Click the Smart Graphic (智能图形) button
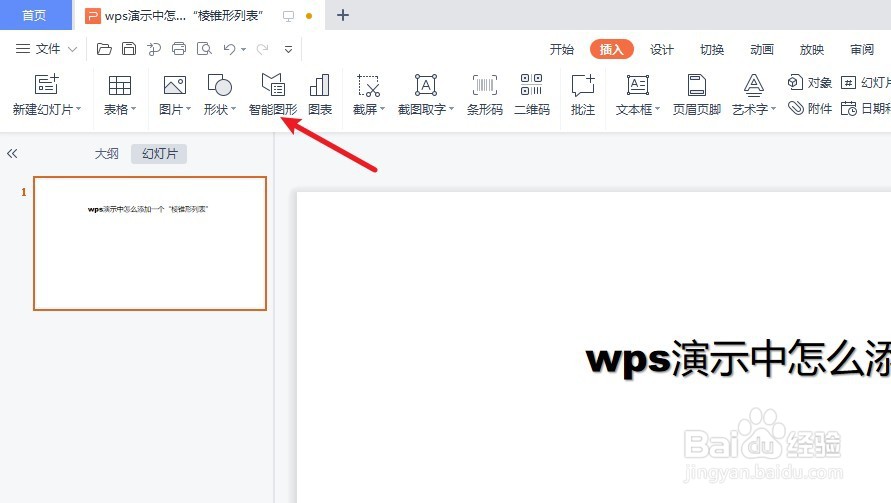Screen dimensions: 891x503 click(x=273, y=94)
